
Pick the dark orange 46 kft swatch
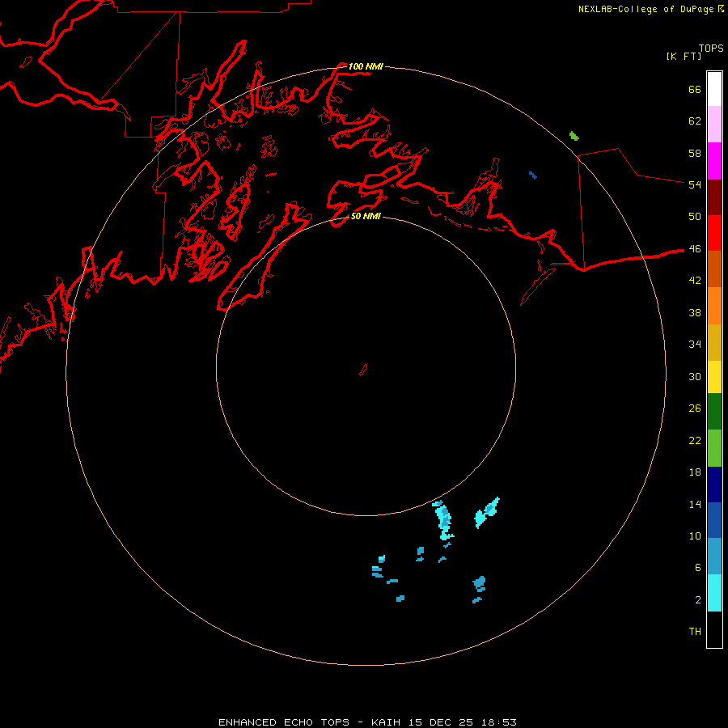714,269
